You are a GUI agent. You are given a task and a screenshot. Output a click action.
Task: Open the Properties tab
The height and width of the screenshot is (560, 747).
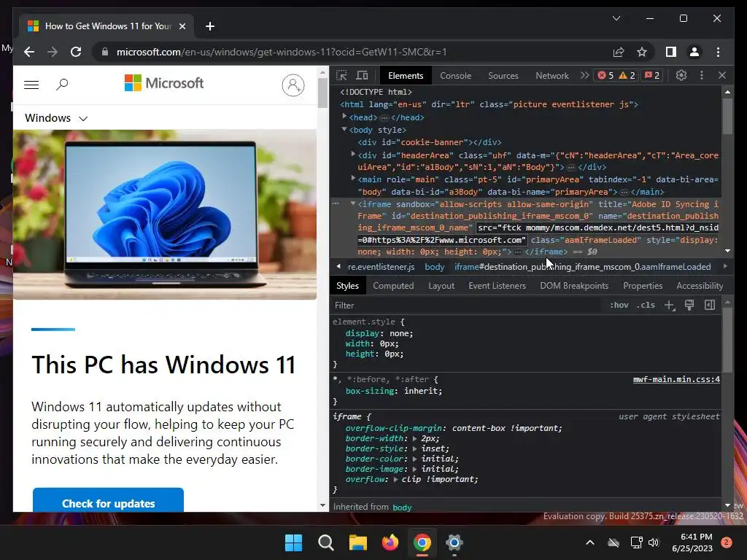(x=643, y=286)
